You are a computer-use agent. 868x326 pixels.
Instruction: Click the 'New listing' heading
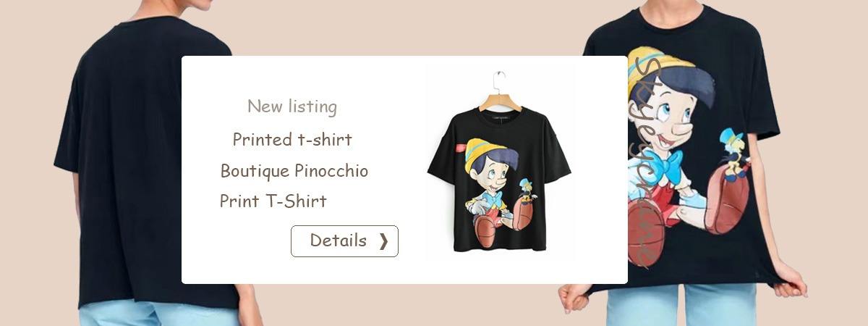(x=292, y=106)
